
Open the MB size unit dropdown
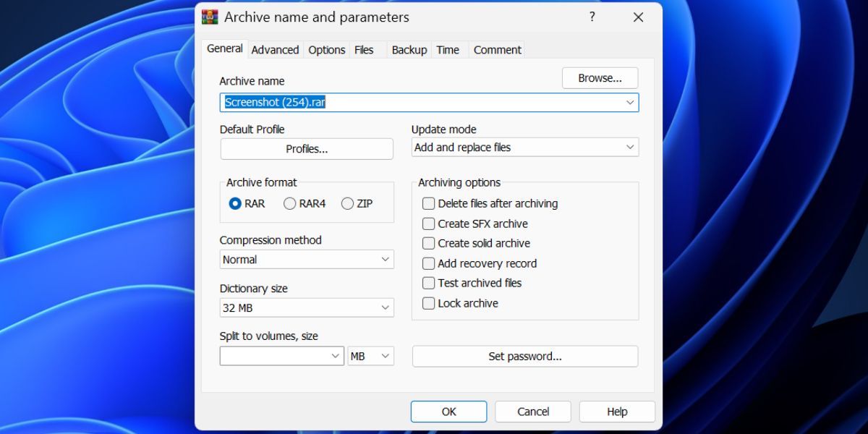pos(370,356)
